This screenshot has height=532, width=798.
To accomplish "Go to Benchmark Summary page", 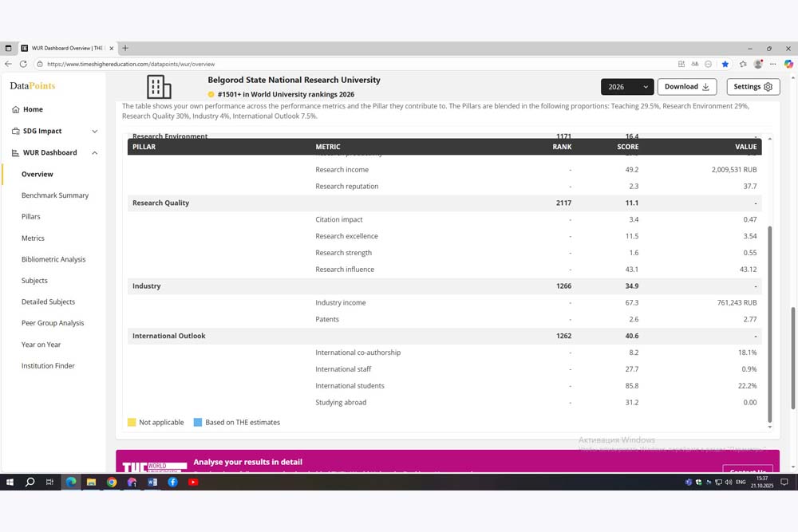I will click(55, 195).
